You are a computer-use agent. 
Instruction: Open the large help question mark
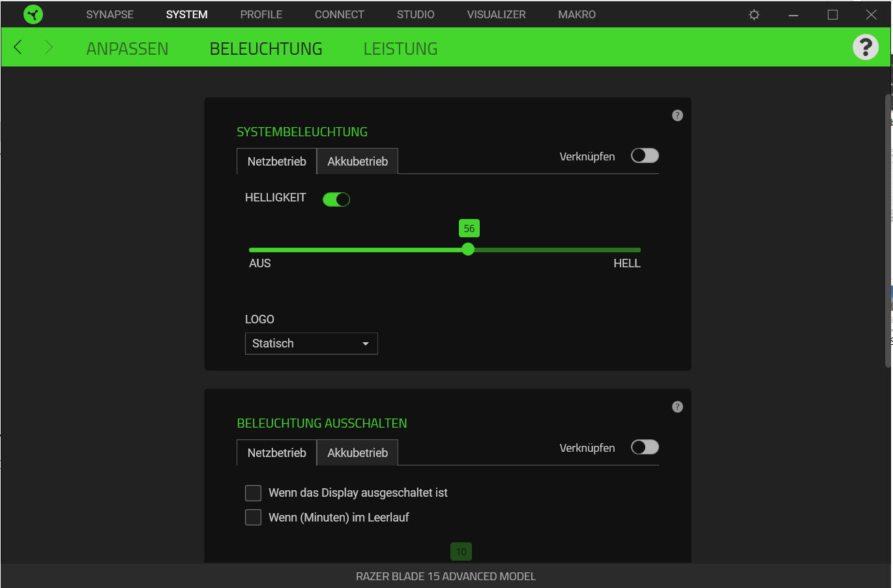pos(866,47)
